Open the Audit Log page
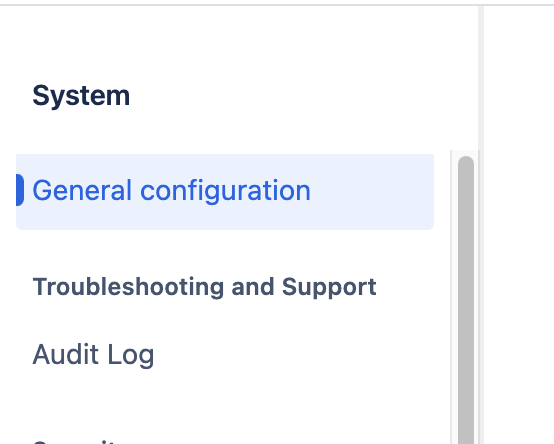Image resolution: width=554 pixels, height=444 pixels. click(x=93, y=355)
